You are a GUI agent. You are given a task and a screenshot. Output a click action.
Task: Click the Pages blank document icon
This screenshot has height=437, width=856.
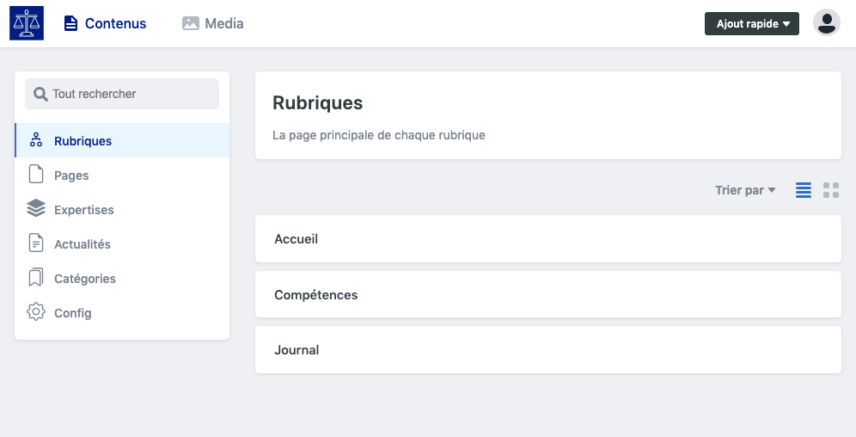tap(36, 174)
